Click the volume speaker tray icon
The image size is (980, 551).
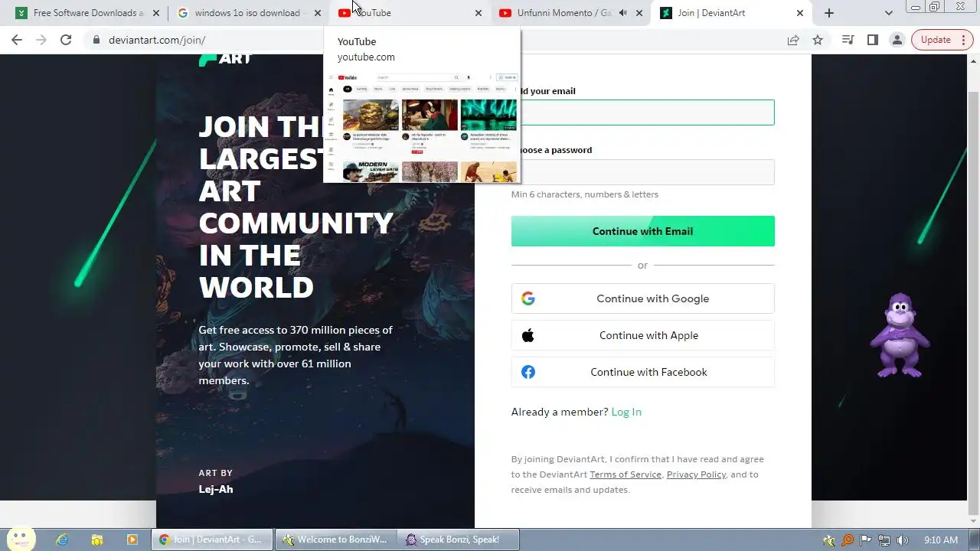(903, 540)
